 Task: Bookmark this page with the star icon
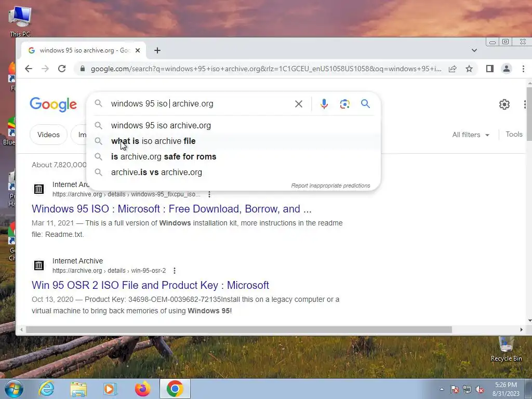pyautogui.click(x=469, y=69)
